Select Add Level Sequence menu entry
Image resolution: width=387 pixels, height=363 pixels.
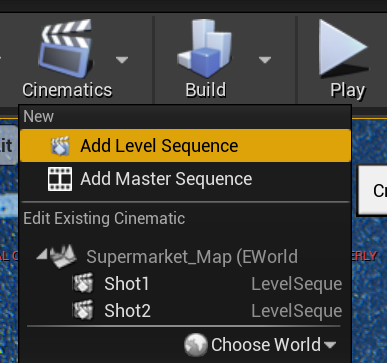click(x=185, y=146)
